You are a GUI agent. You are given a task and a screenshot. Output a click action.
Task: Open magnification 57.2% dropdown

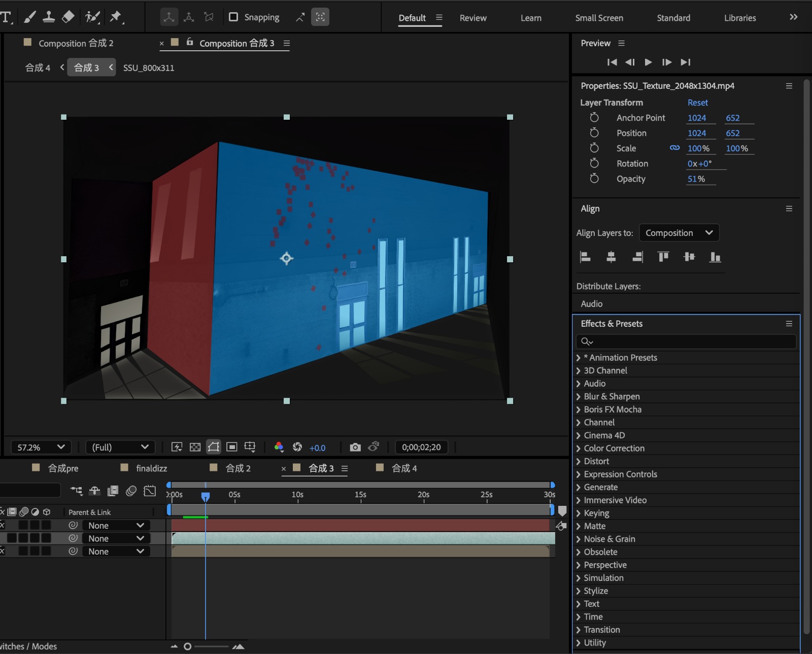pyautogui.click(x=41, y=447)
